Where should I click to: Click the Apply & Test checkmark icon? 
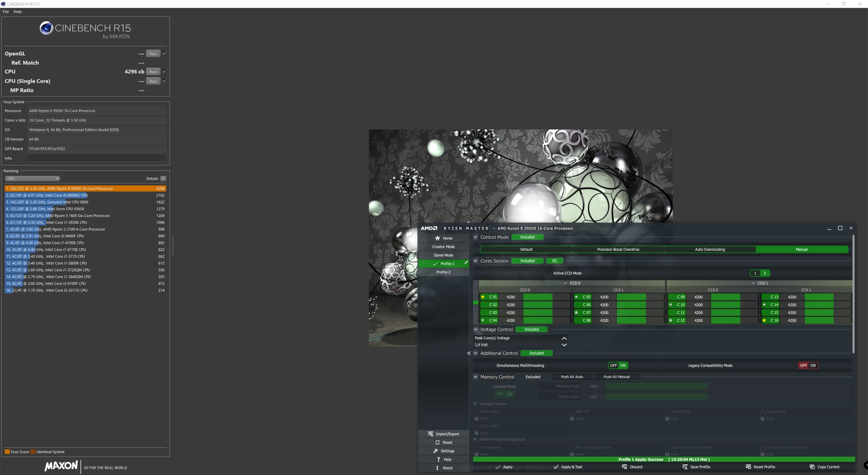pyautogui.click(x=556, y=467)
